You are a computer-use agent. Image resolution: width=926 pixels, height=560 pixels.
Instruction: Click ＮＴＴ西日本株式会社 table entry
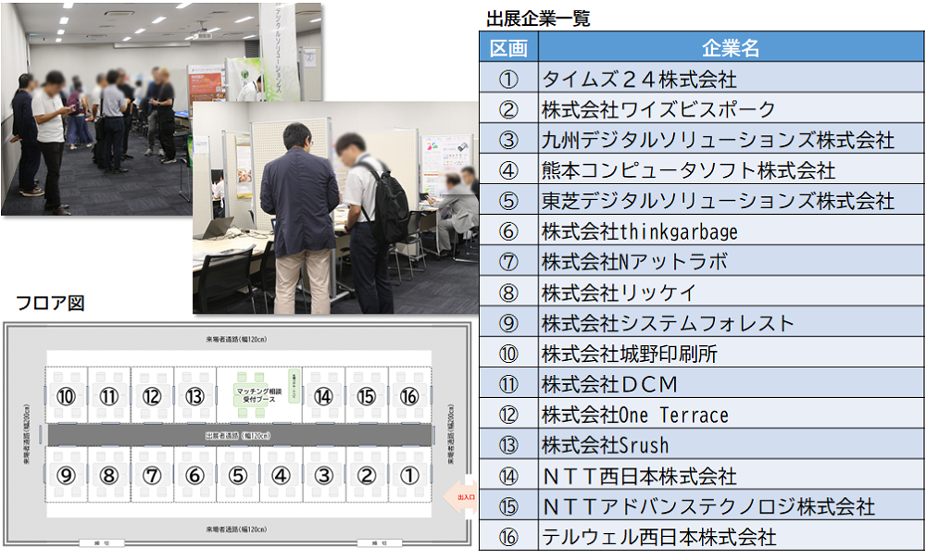point(639,476)
